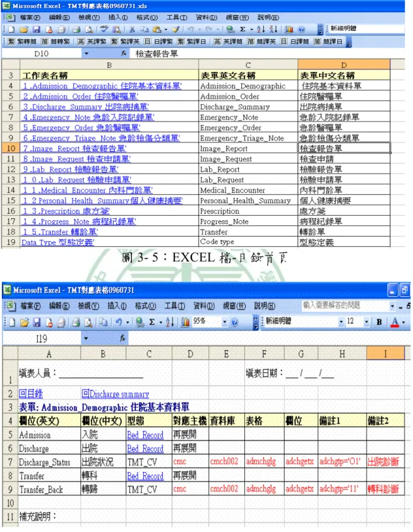Click blue Help icon beside 95% zoom
The image size is (413, 532).
pyautogui.click(x=234, y=322)
